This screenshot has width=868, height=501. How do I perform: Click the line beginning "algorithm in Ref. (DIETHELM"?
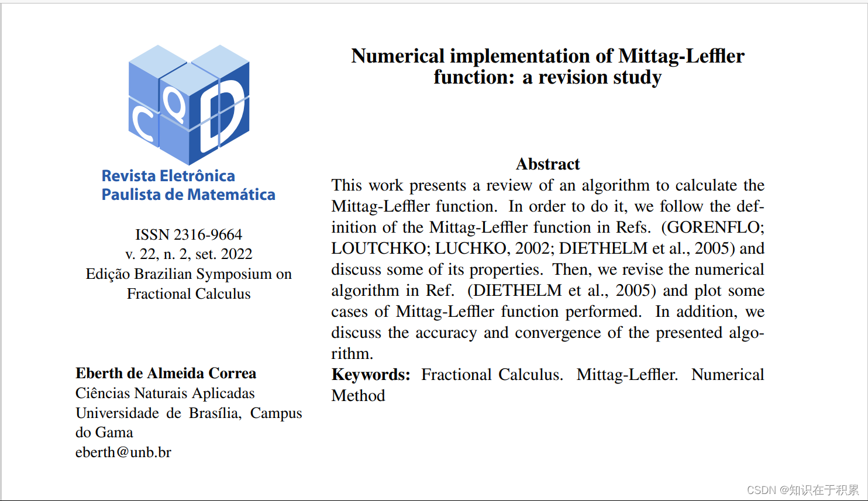[x=548, y=291]
